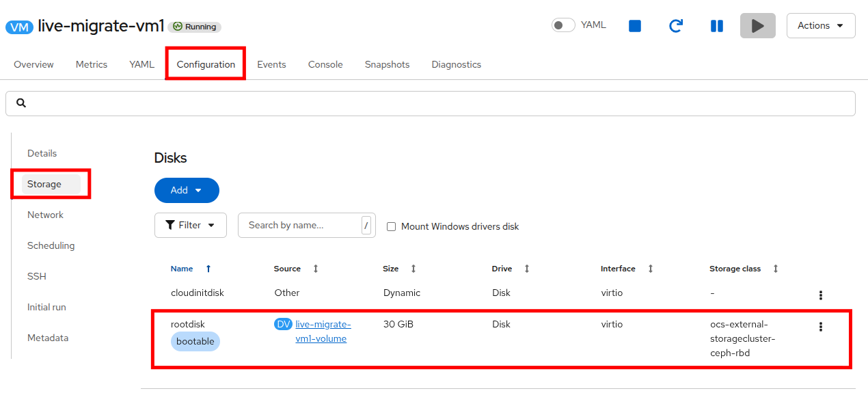Select Network in the configuration sidebar
The height and width of the screenshot is (404, 868).
[45, 215]
